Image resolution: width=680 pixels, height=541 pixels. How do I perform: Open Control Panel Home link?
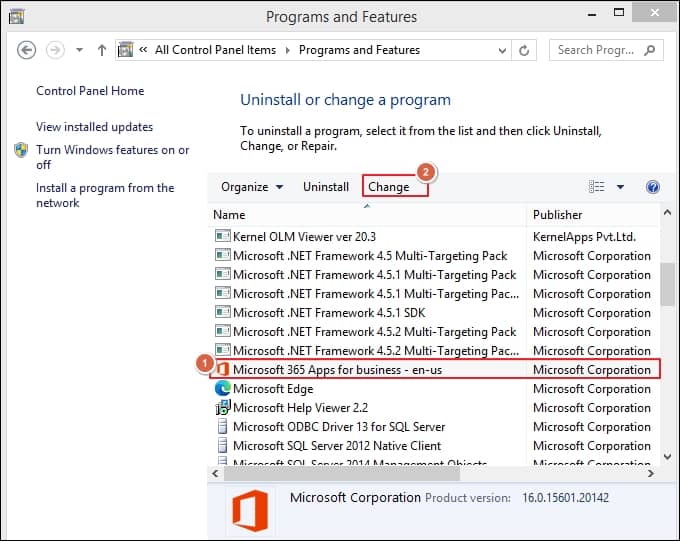(x=90, y=91)
